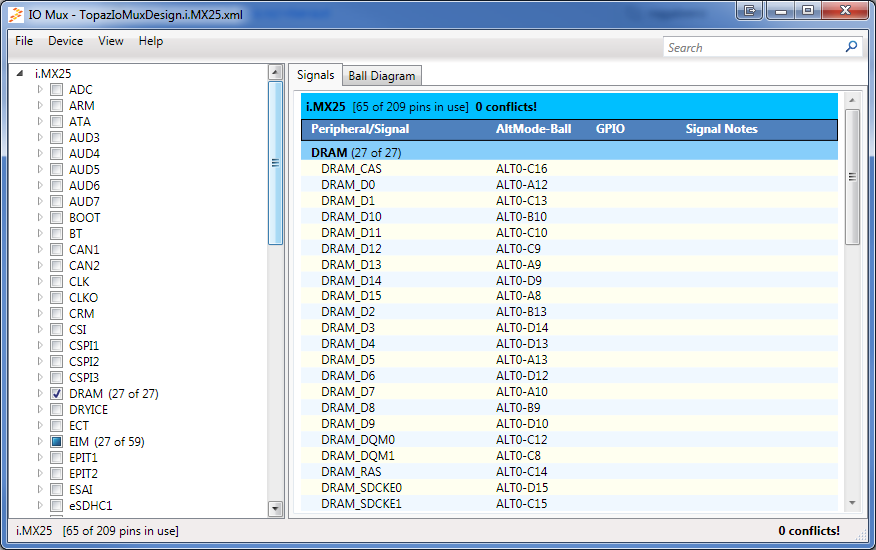This screenshot has height=550, width=876.
Task: Expand the BT tree node
Action: click(40, 233)
